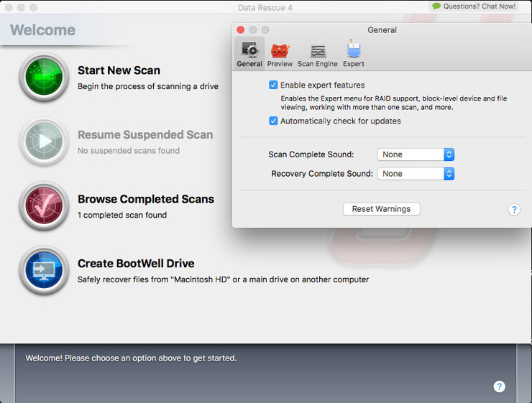Toggle the Enable expert features checkbox
Image resolution: width=532 pixels, height=403 pixels.
pos(273,85)
